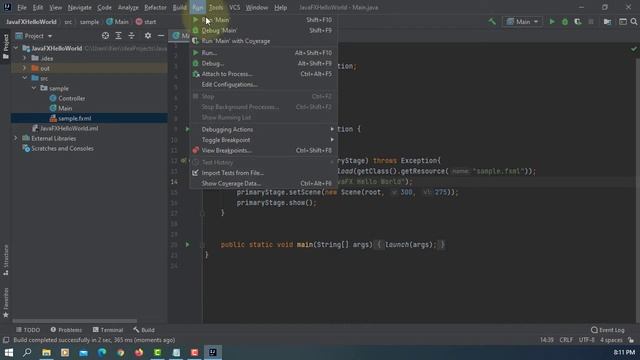Open Windows Start menu

9,352
